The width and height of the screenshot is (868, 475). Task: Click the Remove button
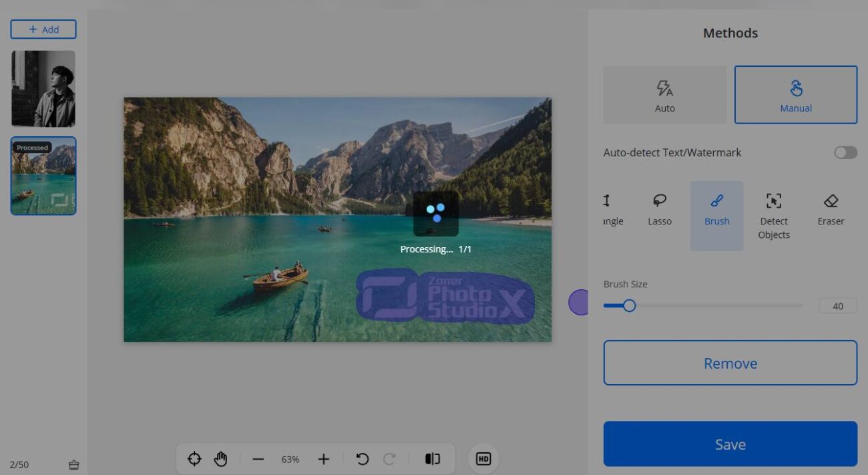(x=730, y=363)
